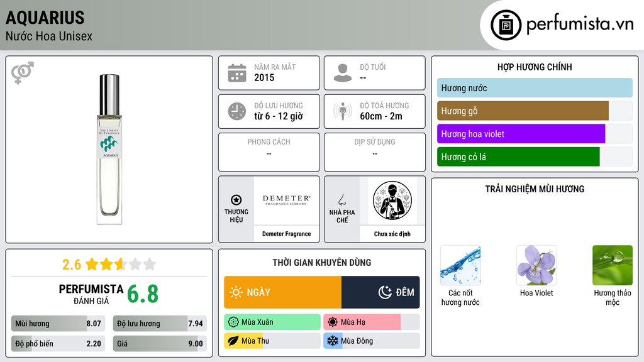
Task: Click the Nước Hoa Unisex subtitle
Action: coord(49,36)
